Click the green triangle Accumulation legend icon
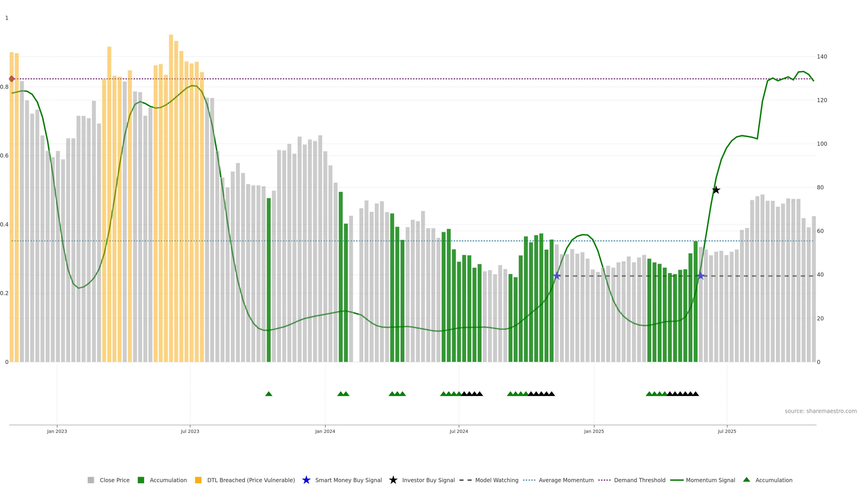Viewport: 868px width, 488px height. (x=746, y=480)
